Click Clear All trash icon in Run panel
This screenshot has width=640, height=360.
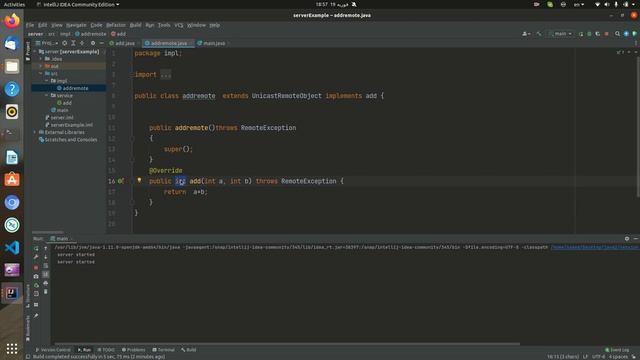click(46, 292)
